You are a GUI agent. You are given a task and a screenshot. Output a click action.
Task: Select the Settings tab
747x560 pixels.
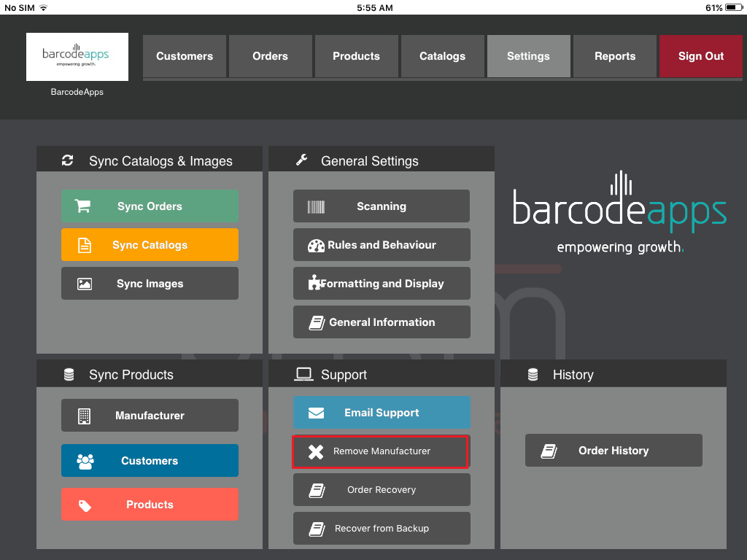[528, 56]
